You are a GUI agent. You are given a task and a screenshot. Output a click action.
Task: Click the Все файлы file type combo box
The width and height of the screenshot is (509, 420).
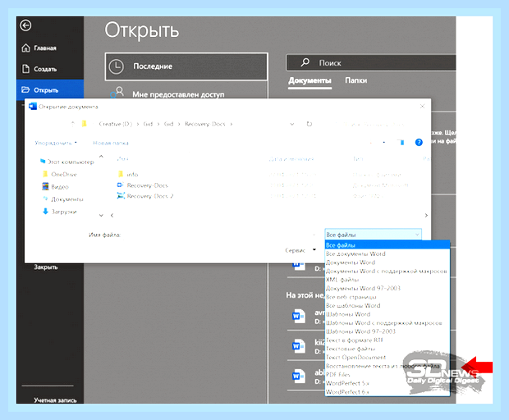tap(373, 235)
